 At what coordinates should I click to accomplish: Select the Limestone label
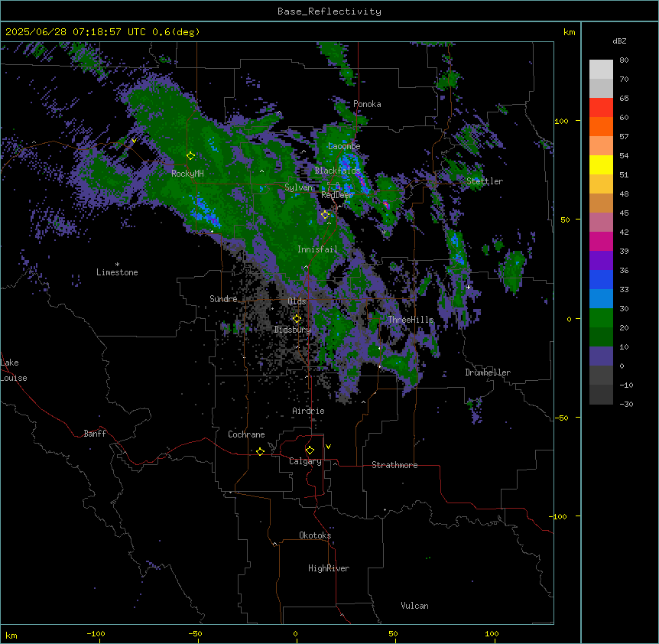117,272
